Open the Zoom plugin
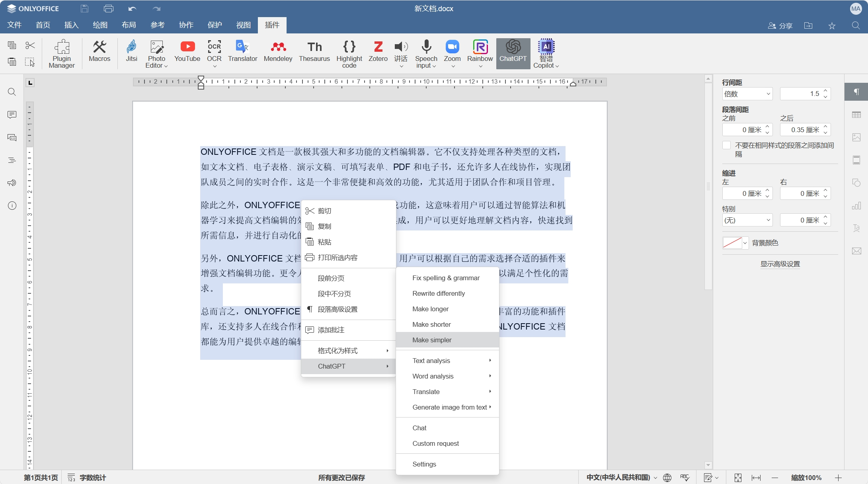This screenshot has height=484, width=868. click(x=452, y=54)
